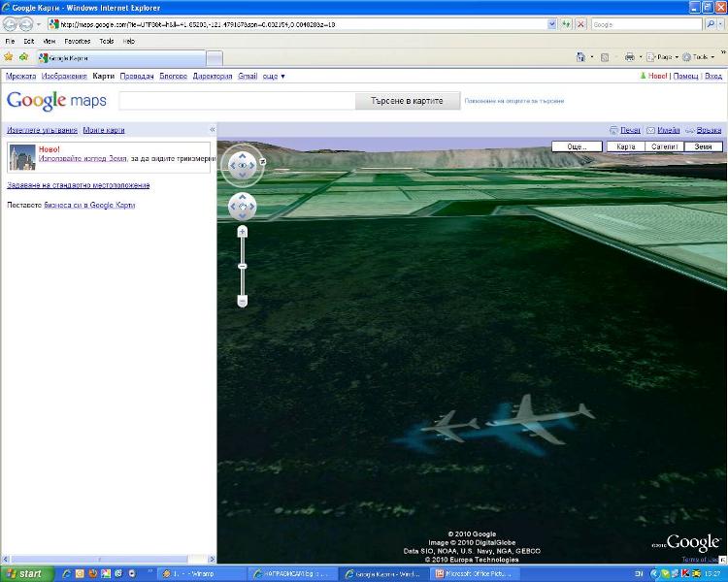This screenshot has width=728, height=582.
Task: Expand the още menu in Google bar
Action: 275,76
